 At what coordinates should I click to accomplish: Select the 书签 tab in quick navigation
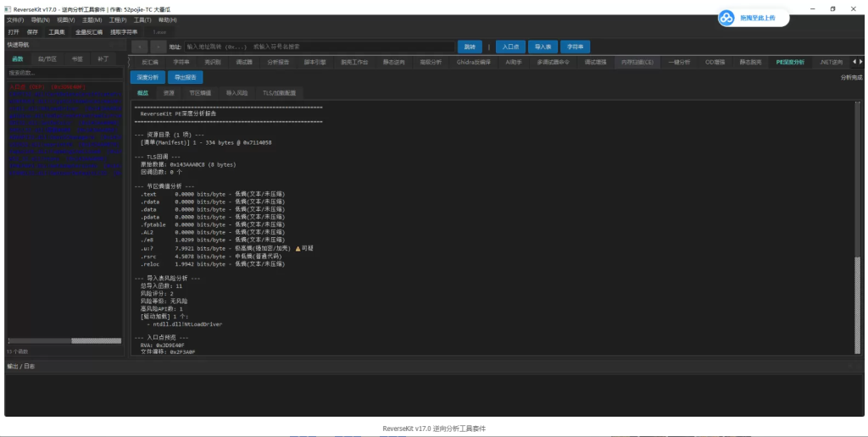(77, 59)
